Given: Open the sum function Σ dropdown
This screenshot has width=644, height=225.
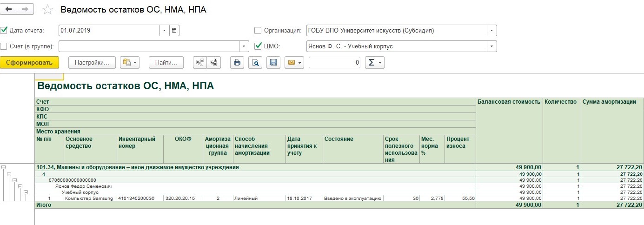Looking at the screenshot, I should [374, 62].
